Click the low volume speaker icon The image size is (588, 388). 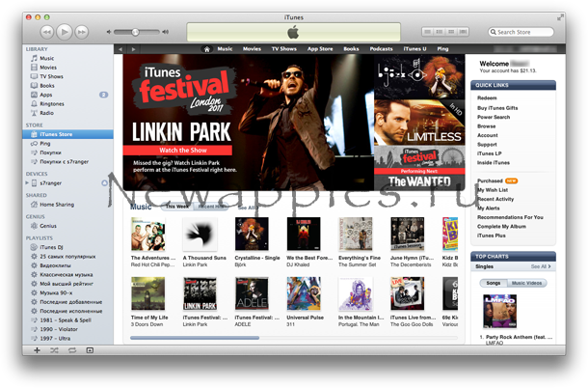109,32
